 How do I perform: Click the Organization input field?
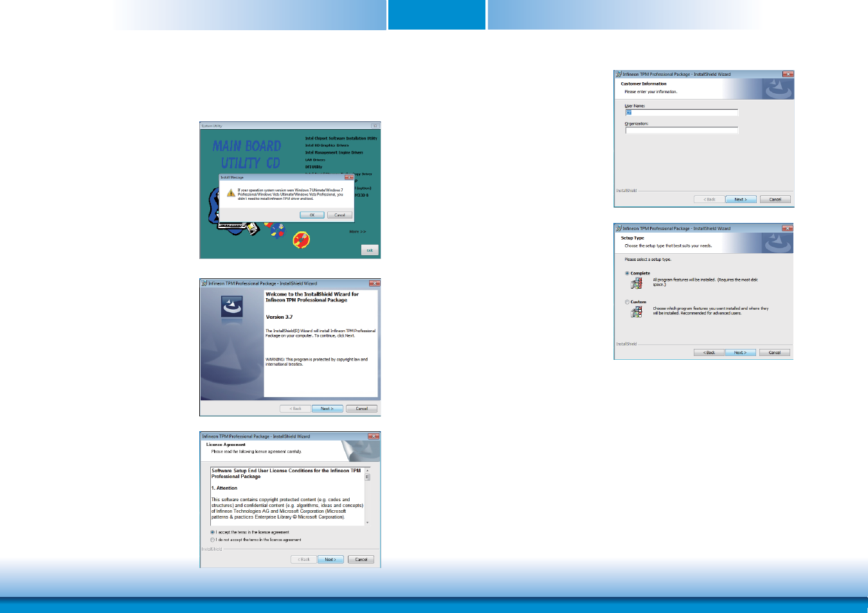[x=682, y=130]
